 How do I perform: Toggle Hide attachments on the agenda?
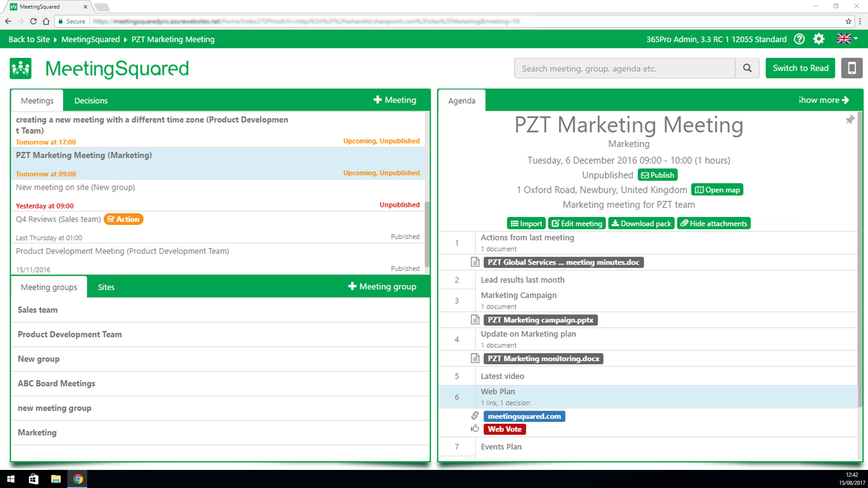coord(713,224)
